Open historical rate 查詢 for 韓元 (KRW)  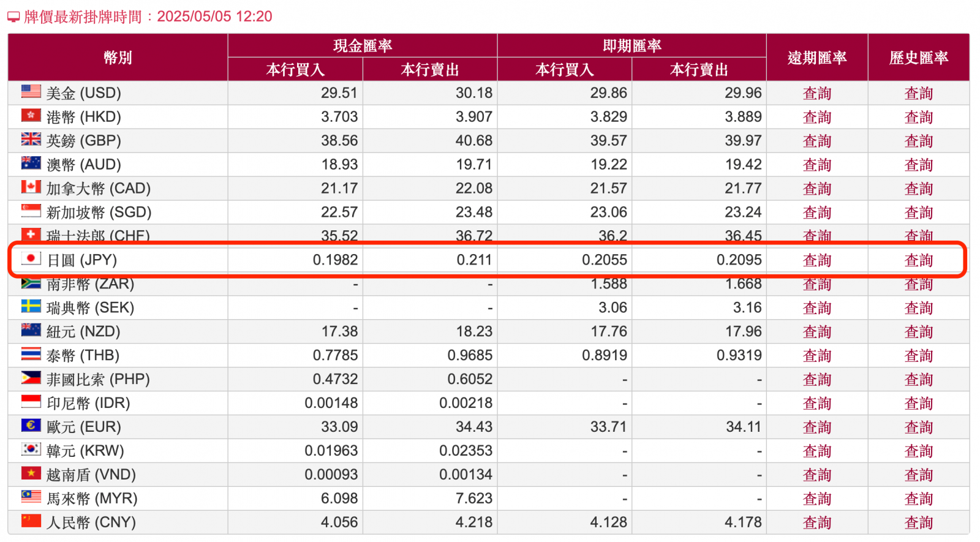[x=919, y=451]
